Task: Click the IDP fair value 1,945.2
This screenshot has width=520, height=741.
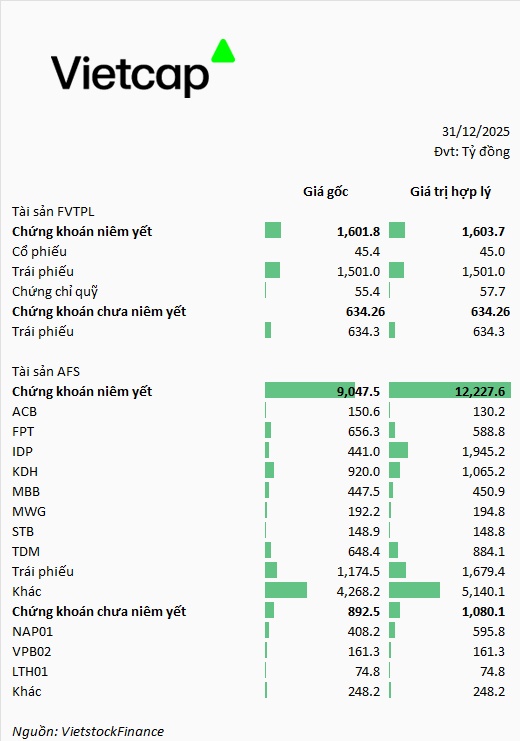Action: [483, 451]
